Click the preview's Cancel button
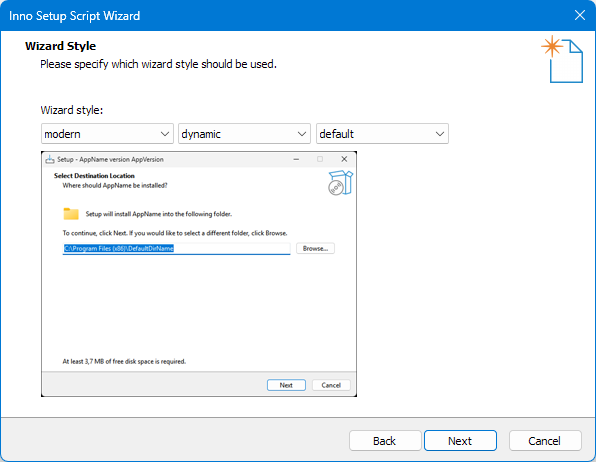This screenshot has width=596, height=462. click(331, 385)
